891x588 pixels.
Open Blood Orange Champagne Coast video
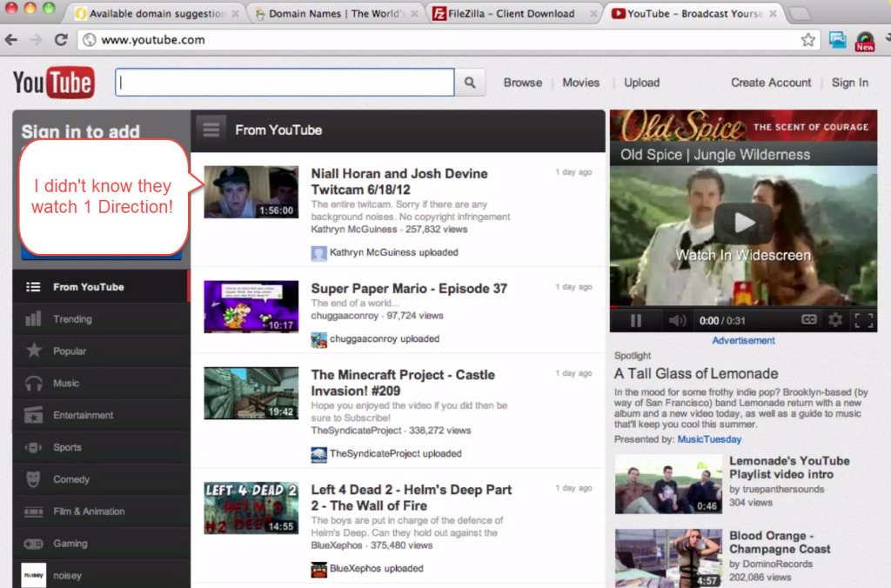pos(780,543)
